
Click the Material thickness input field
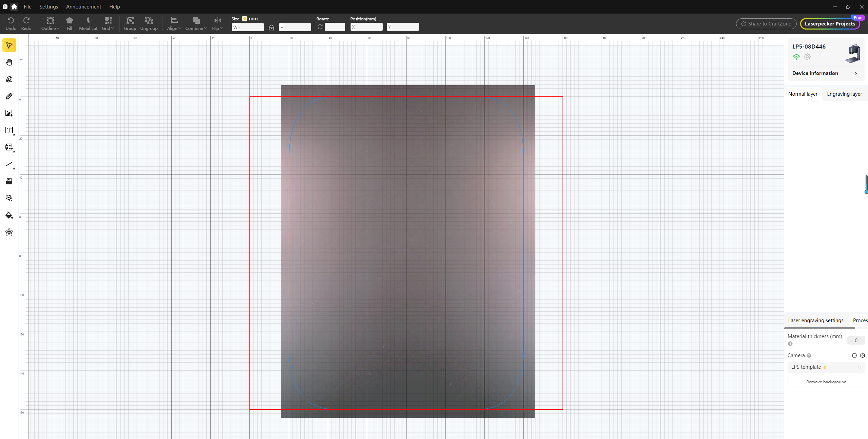click(x=855, y=340)
